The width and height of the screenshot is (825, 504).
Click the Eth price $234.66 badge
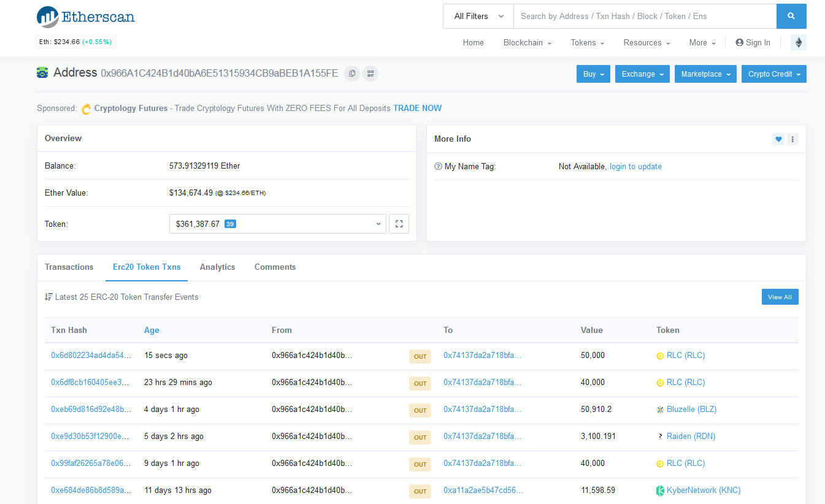click(75, 42)
